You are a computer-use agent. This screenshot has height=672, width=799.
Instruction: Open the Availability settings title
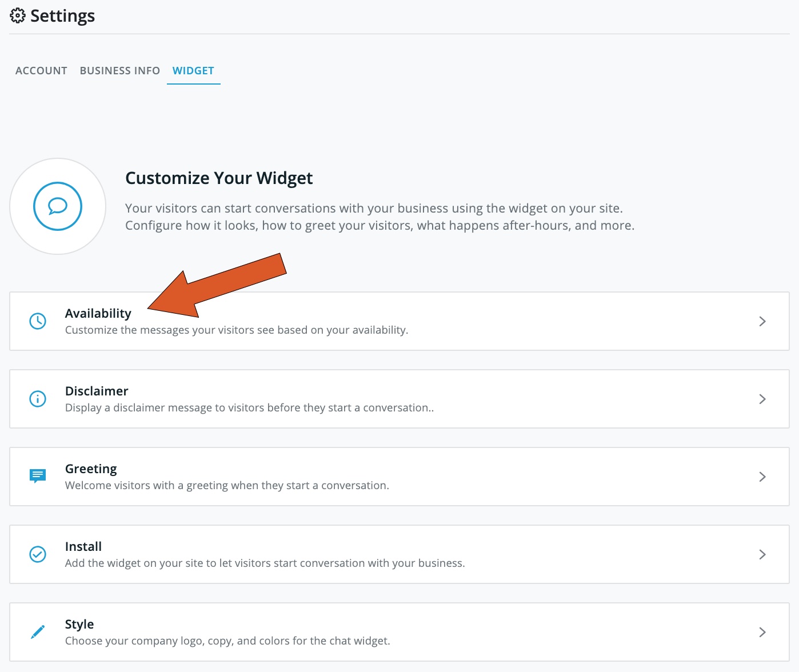click(x=98, y=313)
